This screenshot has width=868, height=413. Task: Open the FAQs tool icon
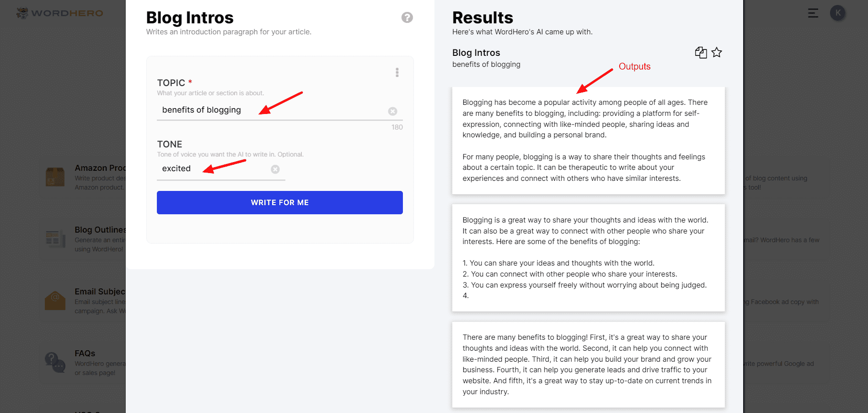[x=55, y=362]
